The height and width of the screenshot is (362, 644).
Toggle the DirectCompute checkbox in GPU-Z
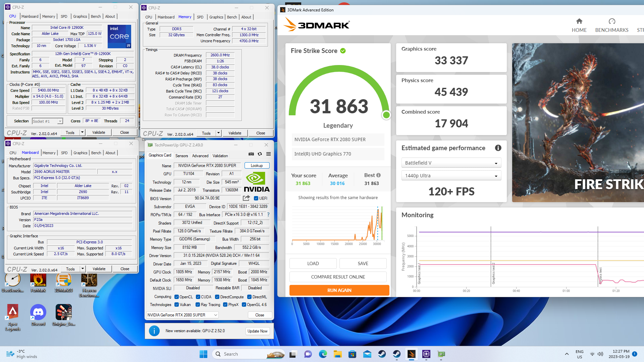(x=217, y=297)
